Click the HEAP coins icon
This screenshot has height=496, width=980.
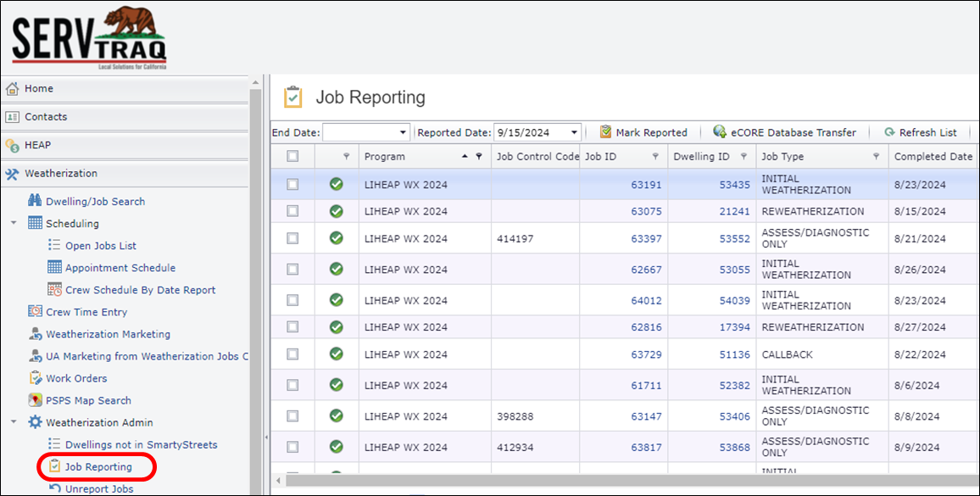[x=12, y=145]
